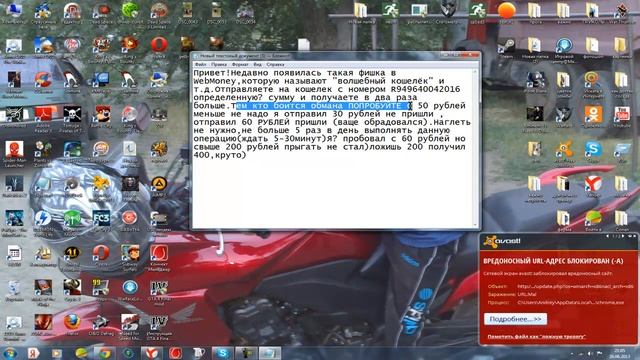Open the Yandex 'Я' taskbar shortcut
The width and height of the screenshot is (640, 360).
[33, 353]
